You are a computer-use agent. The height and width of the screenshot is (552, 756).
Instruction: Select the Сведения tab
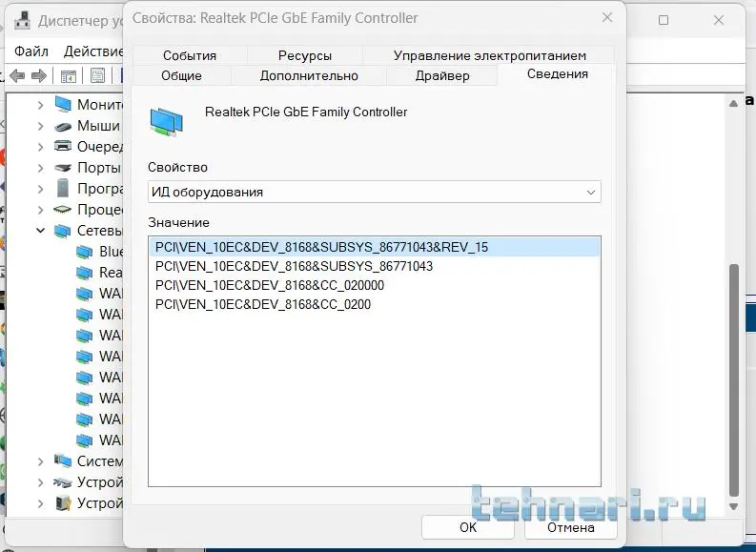(x=558, y=74)
